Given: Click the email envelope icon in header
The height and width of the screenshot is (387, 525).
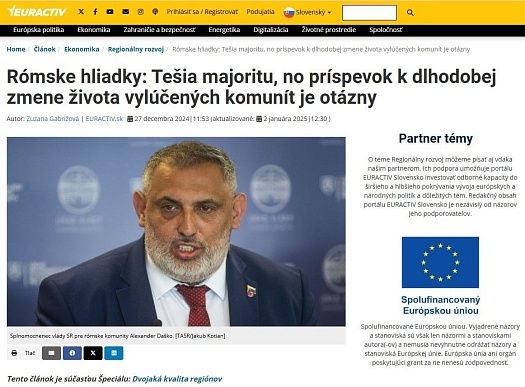Looking at the screenshot, I should [x=126, y=12].
